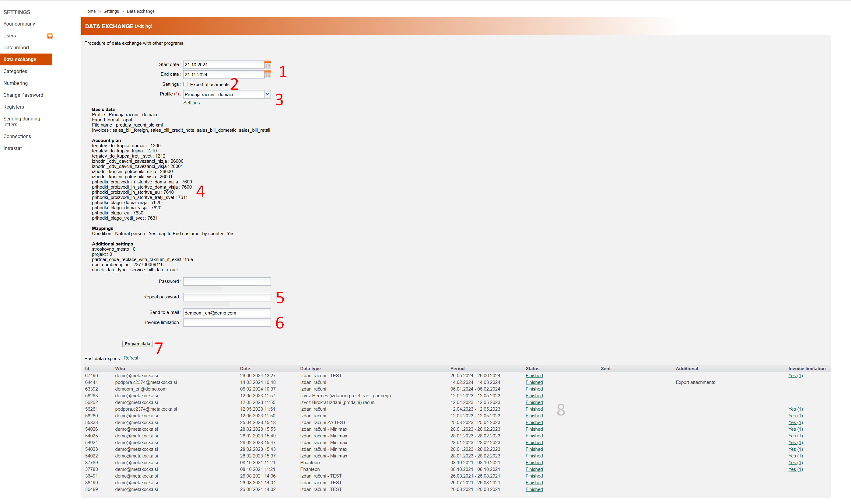Viewport: 851px width, 504px height.
Task: Click the add-user plus icon beside Users
Action: [x=50, y=36]
